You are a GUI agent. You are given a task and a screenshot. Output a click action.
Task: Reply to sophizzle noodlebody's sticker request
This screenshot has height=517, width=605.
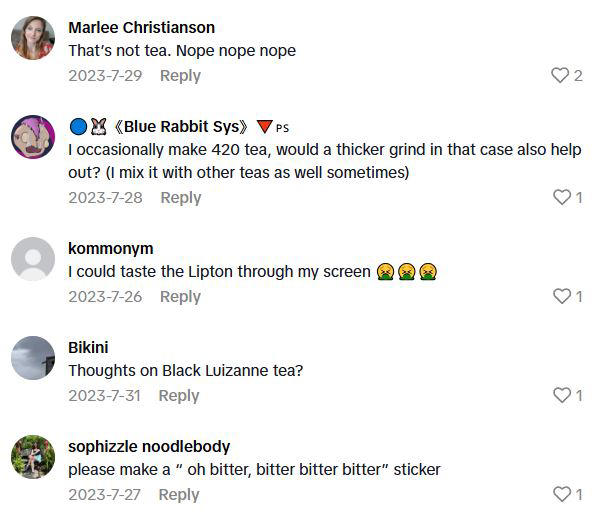pos(180,494)
